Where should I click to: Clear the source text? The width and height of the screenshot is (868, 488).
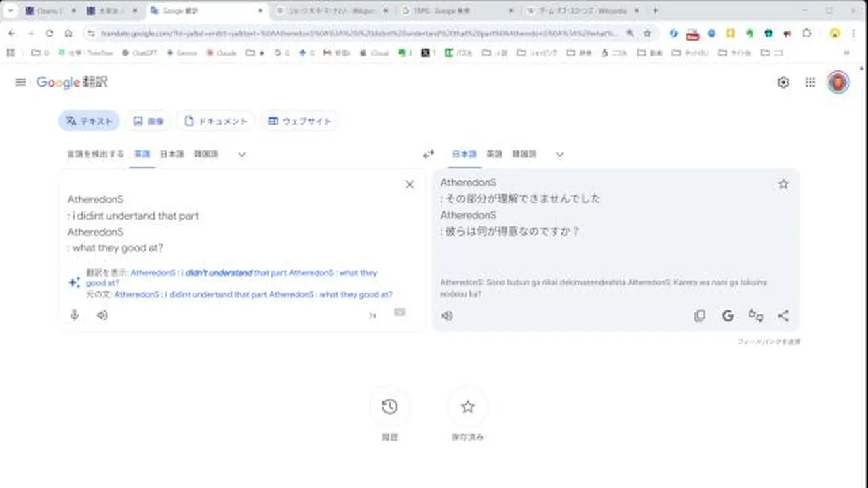[410, 184]
